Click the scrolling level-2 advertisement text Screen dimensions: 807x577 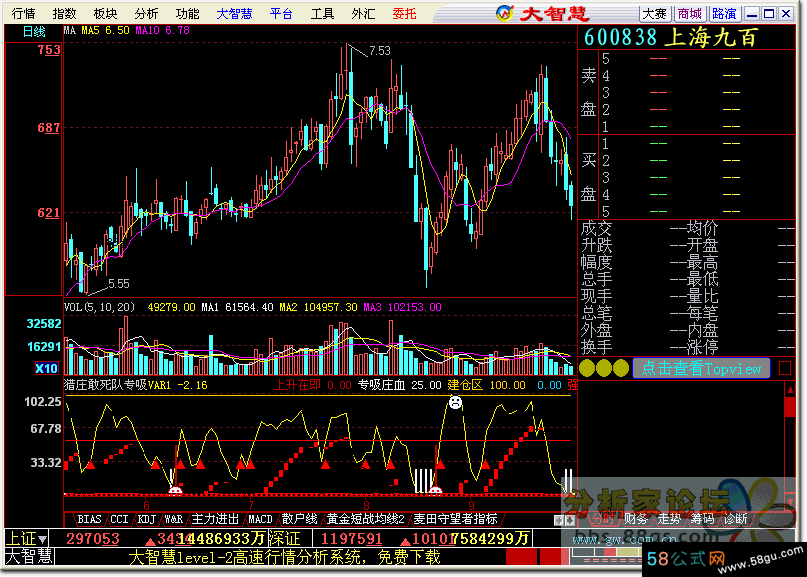[x=284, y=557]
